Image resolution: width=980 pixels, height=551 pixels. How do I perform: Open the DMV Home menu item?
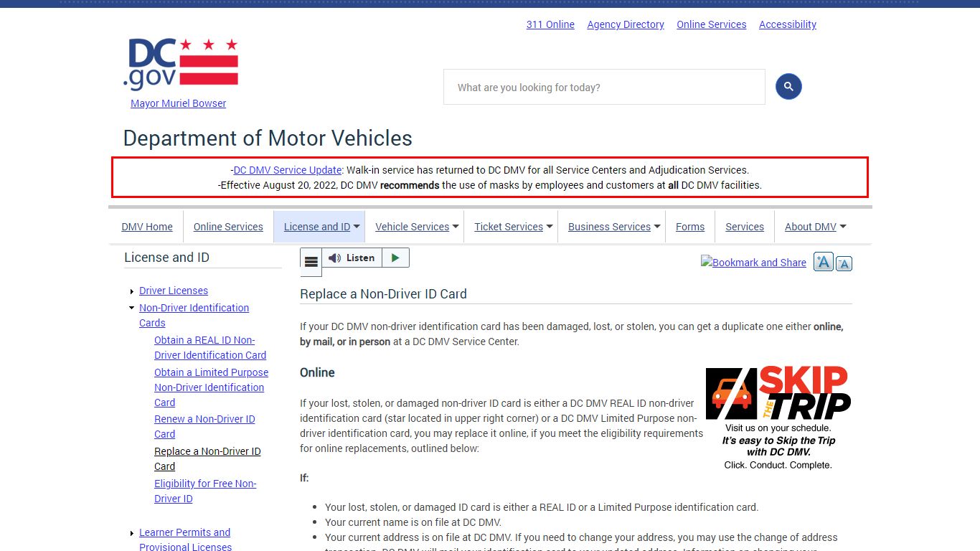click(147, 227)
